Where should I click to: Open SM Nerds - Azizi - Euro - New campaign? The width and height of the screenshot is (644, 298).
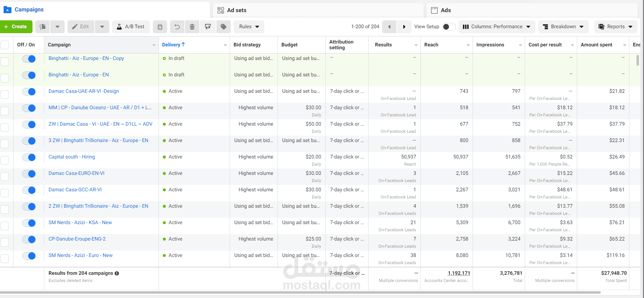81,255
